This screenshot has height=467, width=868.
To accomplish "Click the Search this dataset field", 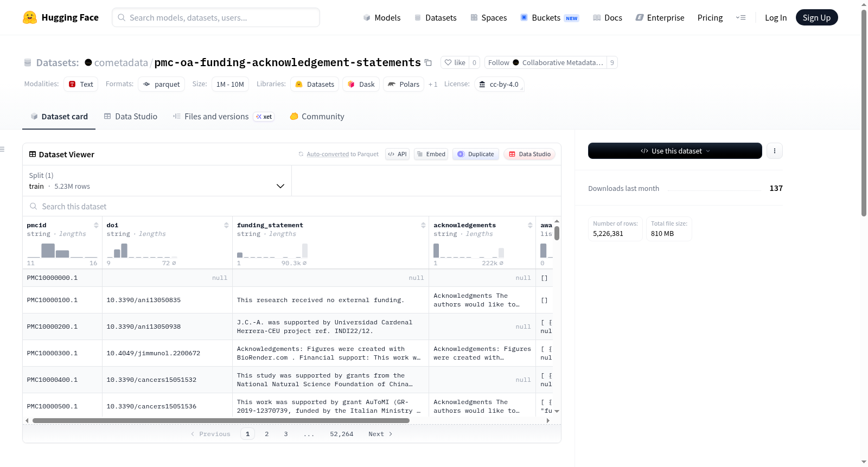I will click(x=292, y=206).
